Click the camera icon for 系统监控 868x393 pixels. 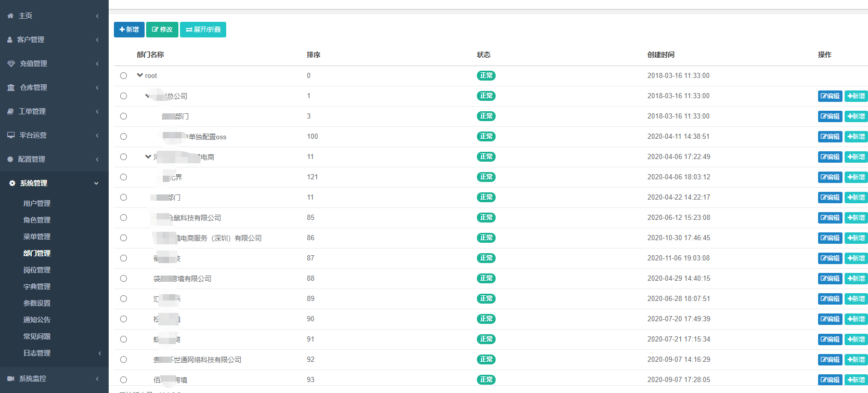point(11,378)
